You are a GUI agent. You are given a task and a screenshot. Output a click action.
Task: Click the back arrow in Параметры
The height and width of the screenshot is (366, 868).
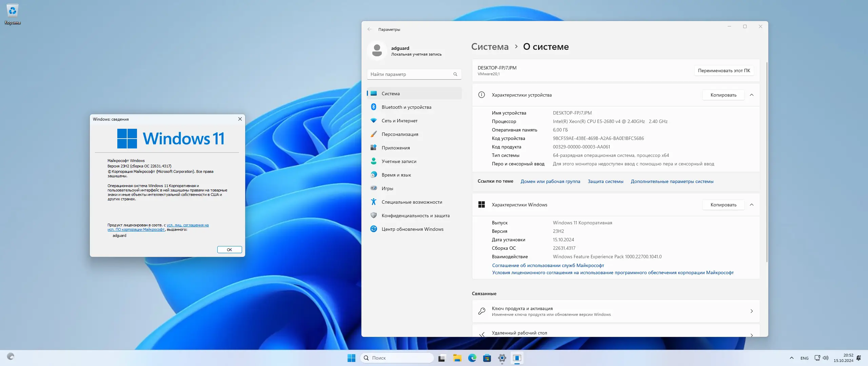point(370,29)
